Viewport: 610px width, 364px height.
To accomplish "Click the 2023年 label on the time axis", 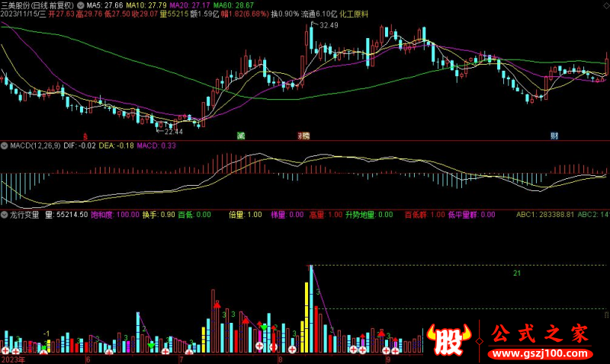I will (12, 359).
